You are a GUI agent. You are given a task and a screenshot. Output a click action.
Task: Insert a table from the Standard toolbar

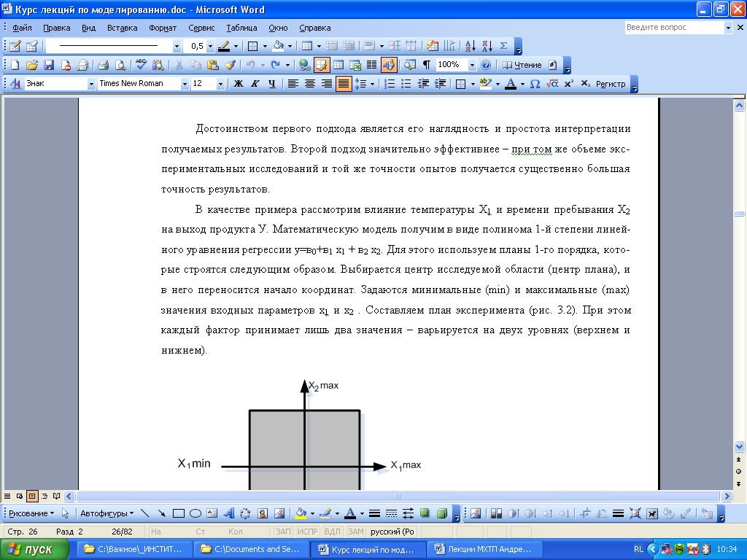click(x=338, y=65)
